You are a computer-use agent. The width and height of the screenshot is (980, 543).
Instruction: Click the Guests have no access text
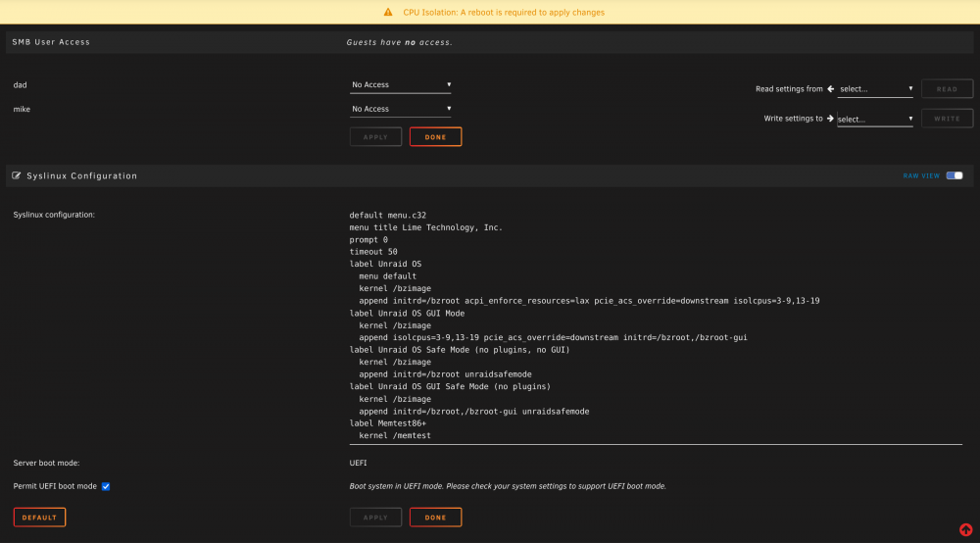pyautogui.click(x=400, y=42)
